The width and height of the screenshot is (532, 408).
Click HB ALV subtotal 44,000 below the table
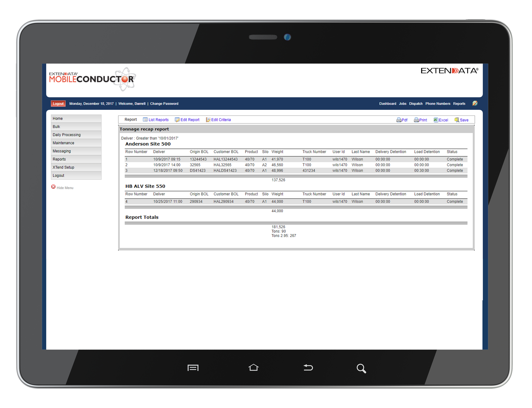point(277,211)
